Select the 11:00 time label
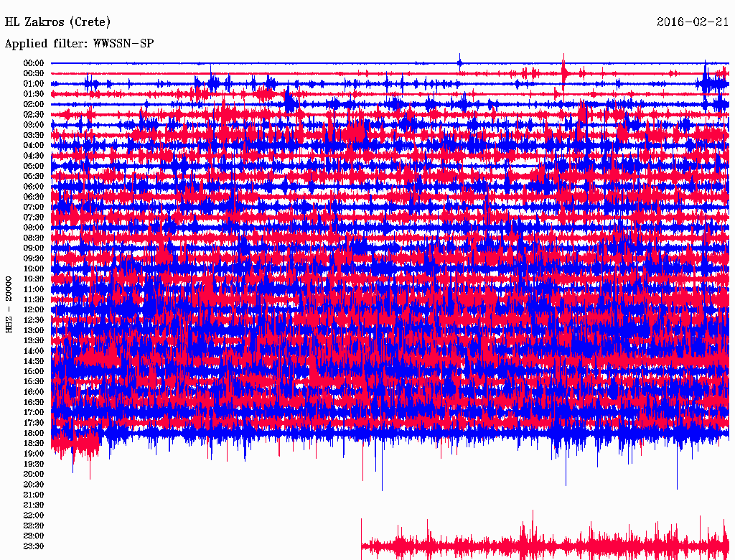735x560 pixels. (x=34, y=289)
